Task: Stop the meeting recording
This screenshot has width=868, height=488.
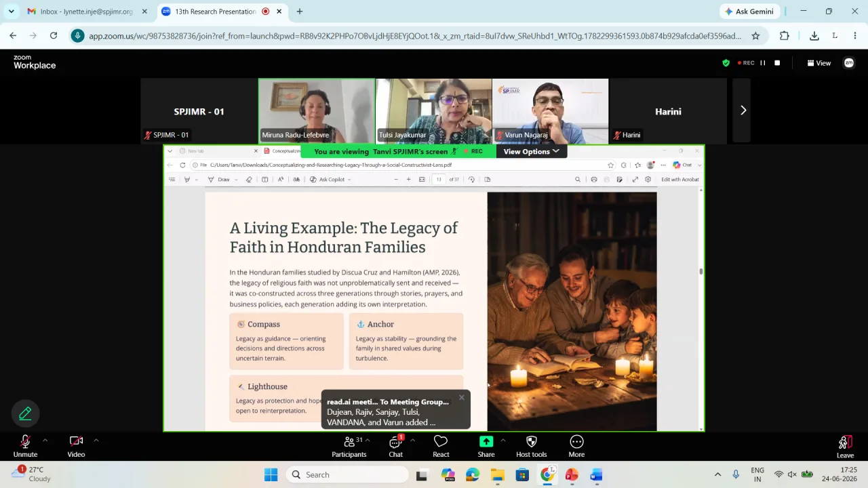Action: [777, 63]
